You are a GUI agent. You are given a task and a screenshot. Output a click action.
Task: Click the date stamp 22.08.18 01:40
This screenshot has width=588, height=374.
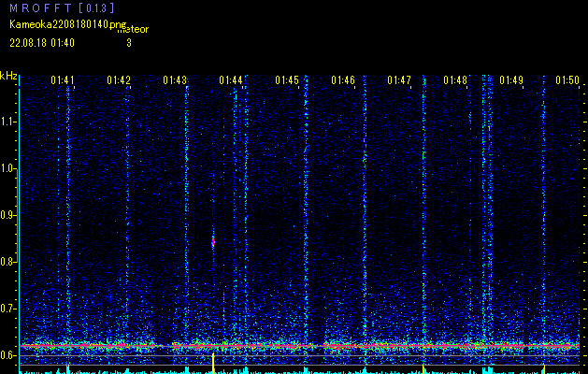point(42,43)
